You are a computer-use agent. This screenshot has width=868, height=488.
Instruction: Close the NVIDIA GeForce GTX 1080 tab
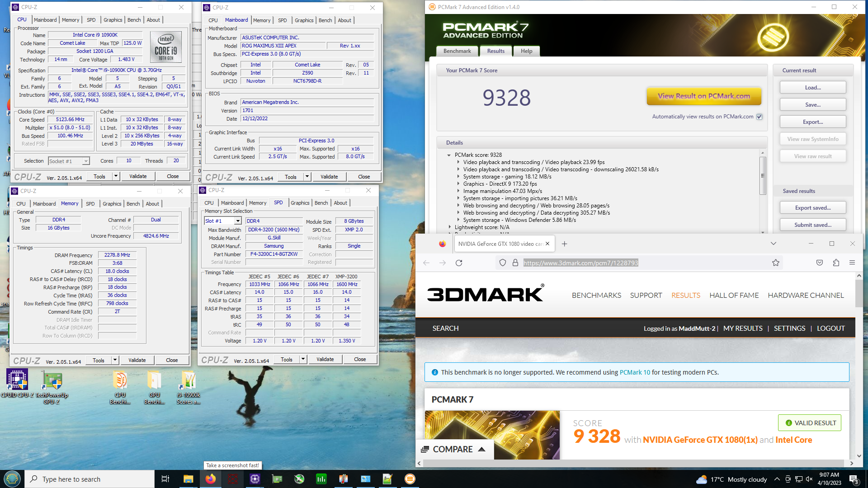click(547, 244)
